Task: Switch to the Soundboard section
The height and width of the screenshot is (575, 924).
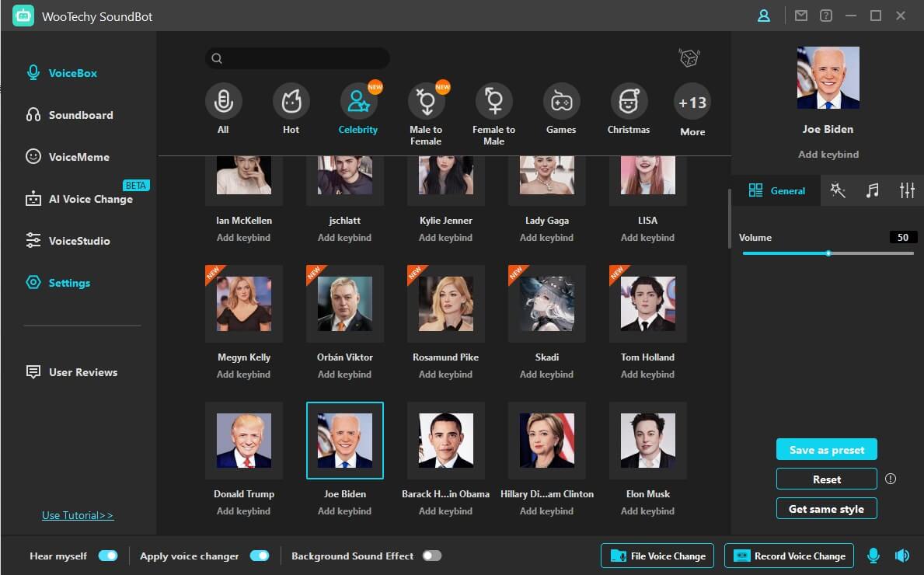Action: 81,115
